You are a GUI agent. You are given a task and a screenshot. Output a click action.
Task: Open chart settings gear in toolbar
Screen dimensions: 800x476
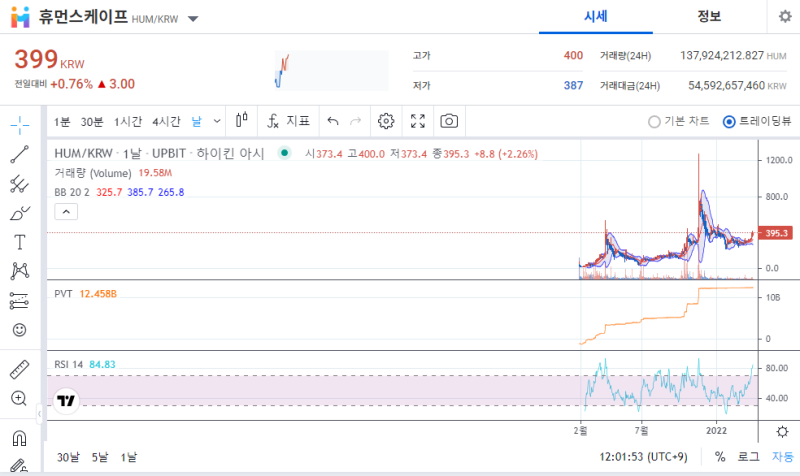tap(386, 121)
